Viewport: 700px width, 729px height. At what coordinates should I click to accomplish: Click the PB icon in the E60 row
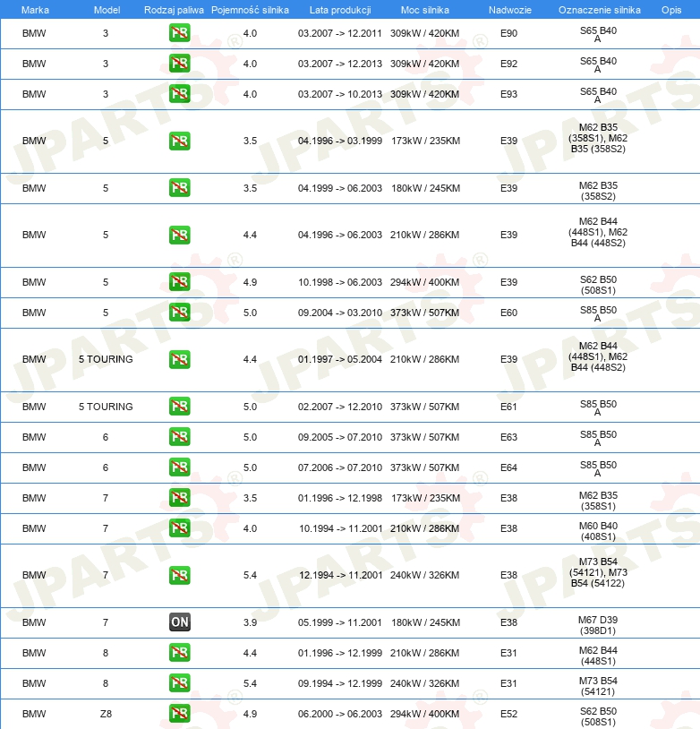[179, 313]
